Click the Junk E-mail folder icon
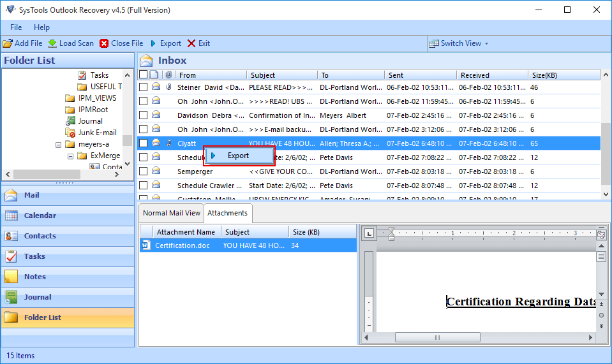The image size is (612, 364). (70, 133)
